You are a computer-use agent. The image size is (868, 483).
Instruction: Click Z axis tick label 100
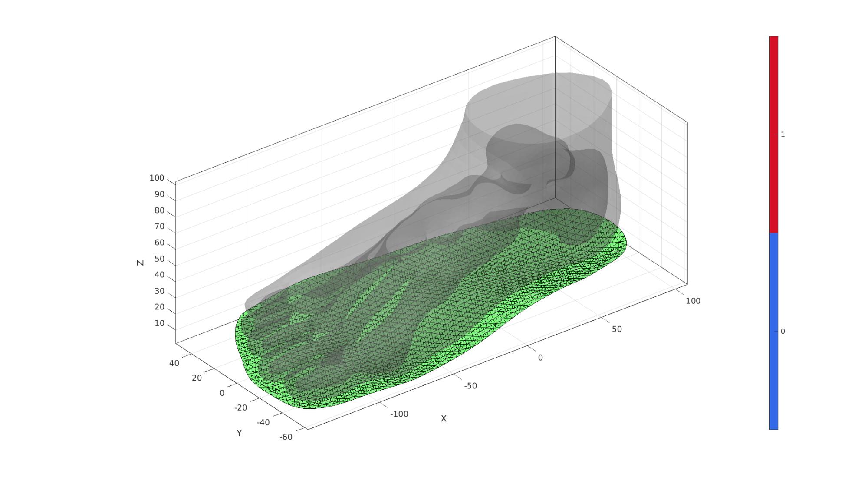click(x=157, y=178)
